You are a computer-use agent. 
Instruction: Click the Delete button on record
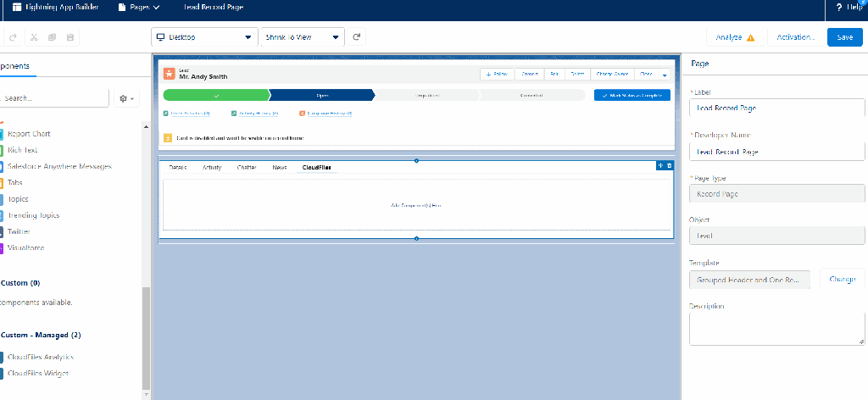pyautogui.click(x=576, y=74)
